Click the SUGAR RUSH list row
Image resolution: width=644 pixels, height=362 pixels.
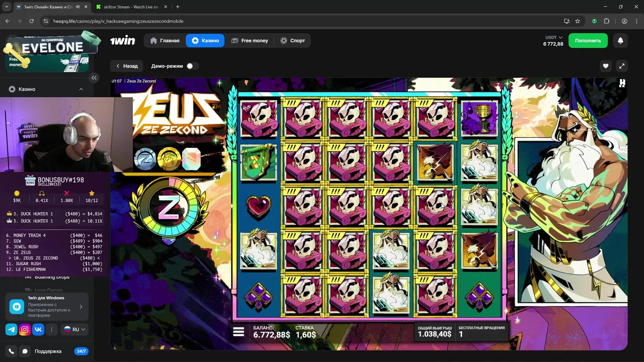tap(54, 264)
